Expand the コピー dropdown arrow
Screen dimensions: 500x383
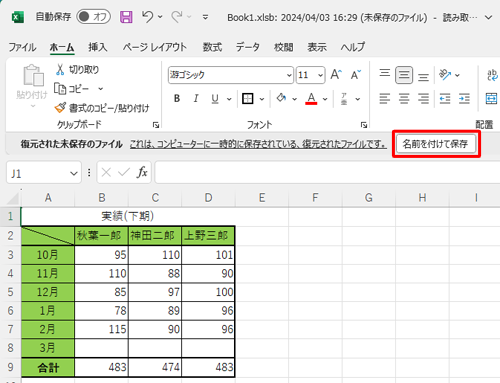point(100,89)
